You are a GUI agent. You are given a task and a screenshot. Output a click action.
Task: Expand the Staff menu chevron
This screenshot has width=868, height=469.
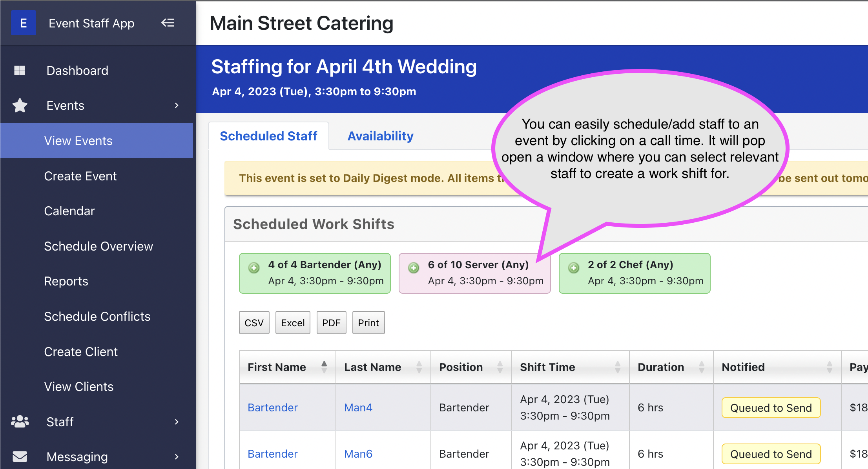coord(177,422)
